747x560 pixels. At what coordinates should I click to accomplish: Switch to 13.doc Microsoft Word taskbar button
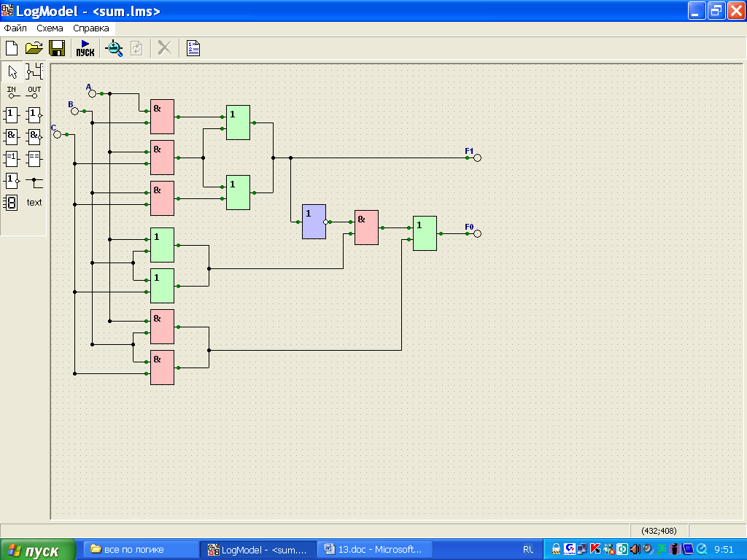pyautogui.click(x=374, y=550)
